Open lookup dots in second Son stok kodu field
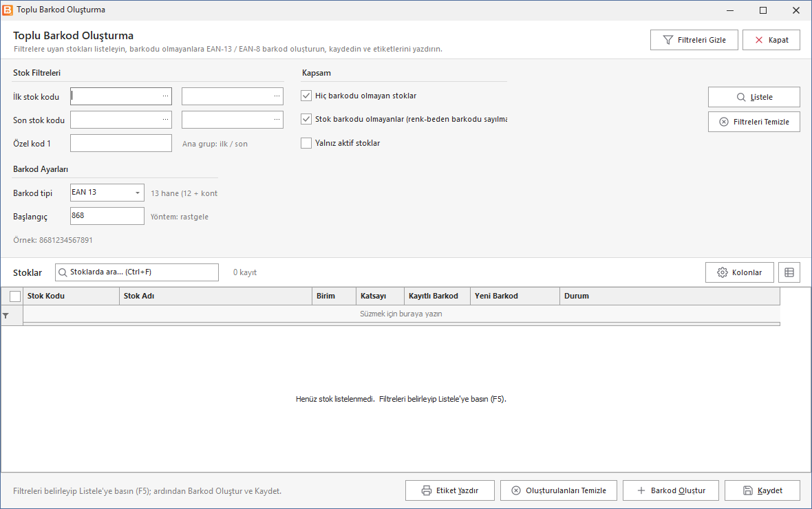The height and width of the screenshot is (509, 812). tap(277, 120)
